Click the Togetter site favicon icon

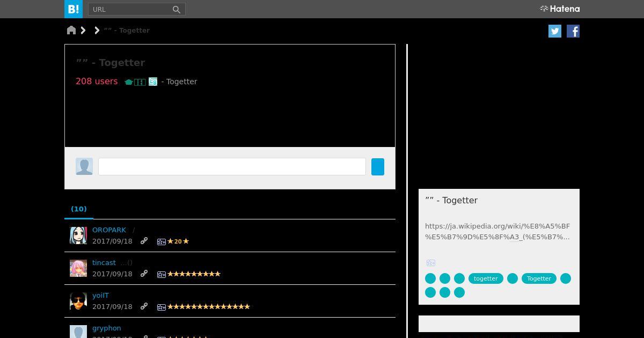153,82
